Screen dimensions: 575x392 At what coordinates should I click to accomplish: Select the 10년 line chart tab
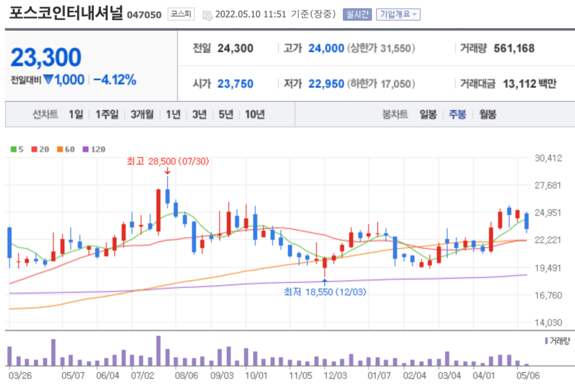pos(255,114)
